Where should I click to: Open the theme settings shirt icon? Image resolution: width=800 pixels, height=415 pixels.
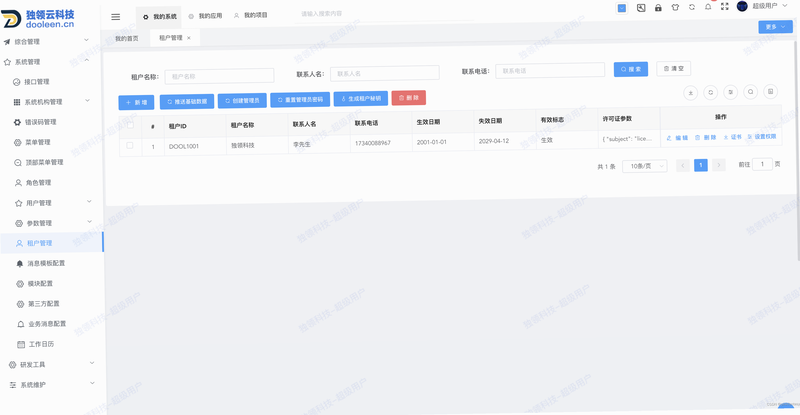675,7
